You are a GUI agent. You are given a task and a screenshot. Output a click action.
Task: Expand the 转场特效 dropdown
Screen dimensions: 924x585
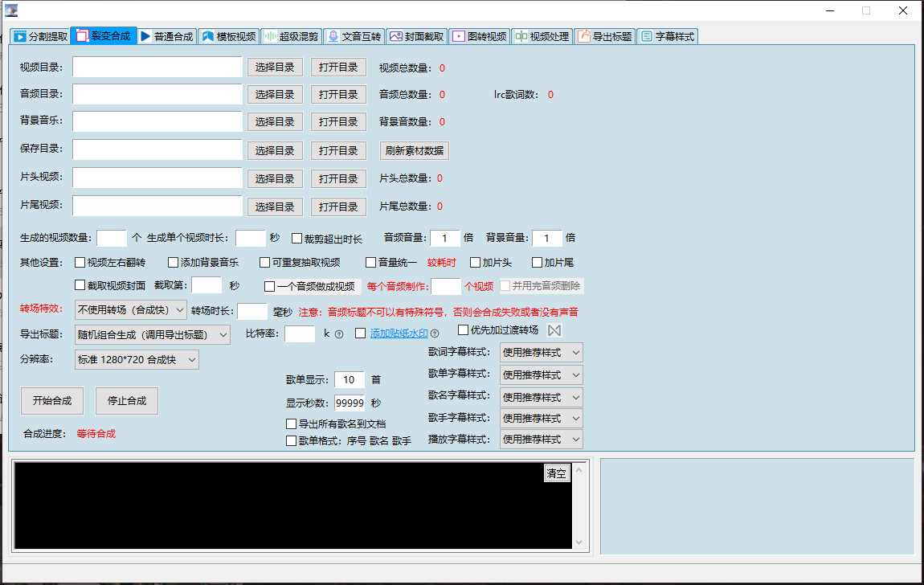[130, 310]
